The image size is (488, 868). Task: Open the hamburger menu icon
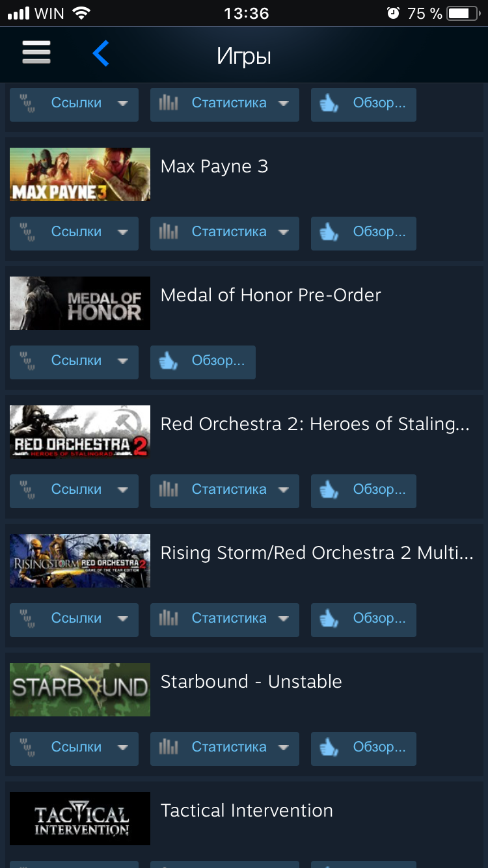[x=36, y=53]
